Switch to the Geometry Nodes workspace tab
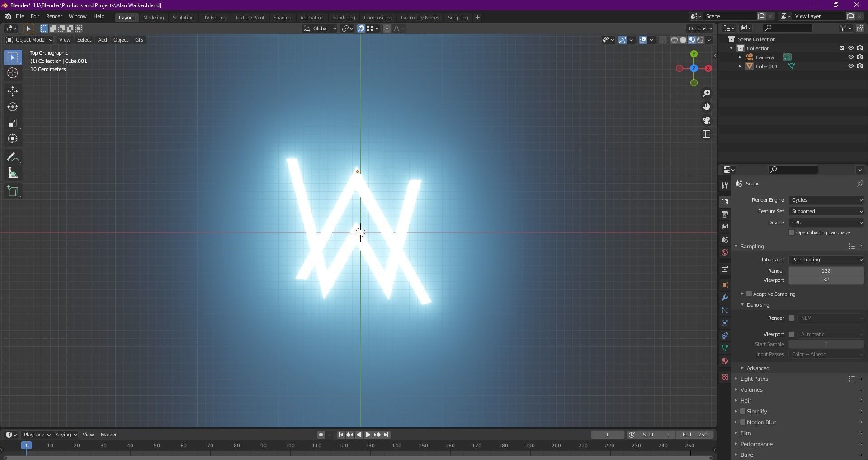The image size is (868, 460). [x=420, y=18]
